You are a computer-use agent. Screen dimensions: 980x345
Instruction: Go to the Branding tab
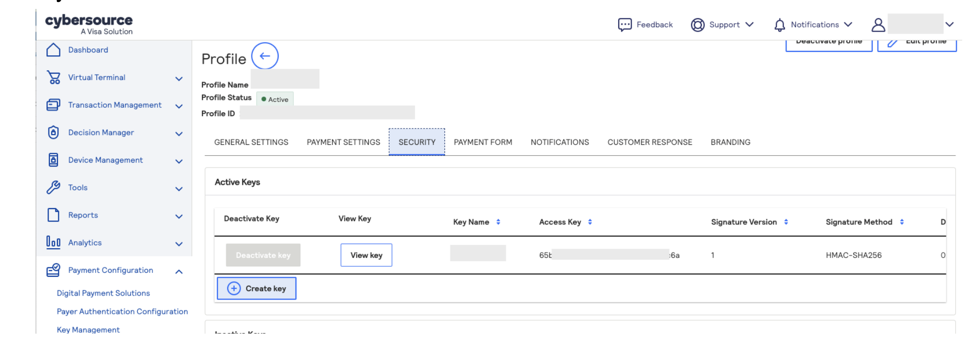[x=731, y=142]
